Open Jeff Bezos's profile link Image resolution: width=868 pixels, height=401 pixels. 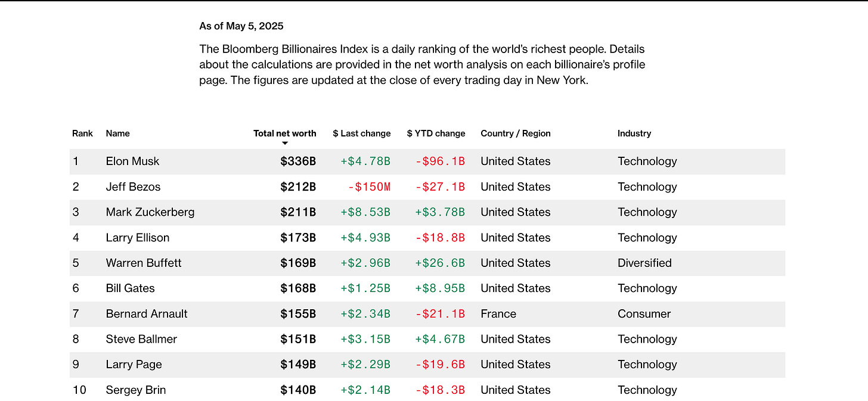pos(133,187)
